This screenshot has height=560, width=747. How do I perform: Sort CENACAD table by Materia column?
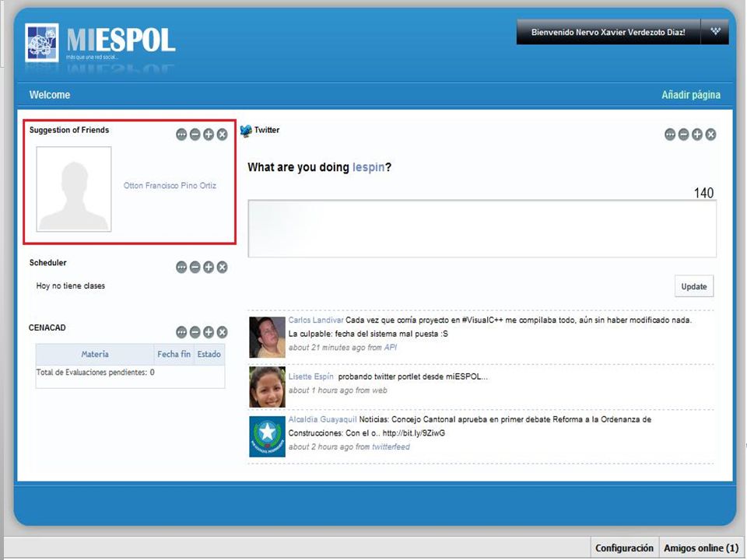95,355
